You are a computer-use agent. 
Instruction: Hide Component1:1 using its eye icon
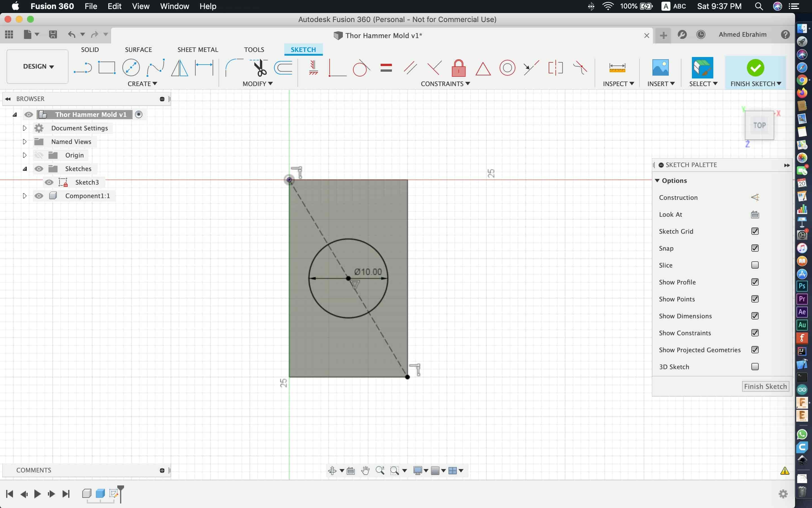click(39, 196)
